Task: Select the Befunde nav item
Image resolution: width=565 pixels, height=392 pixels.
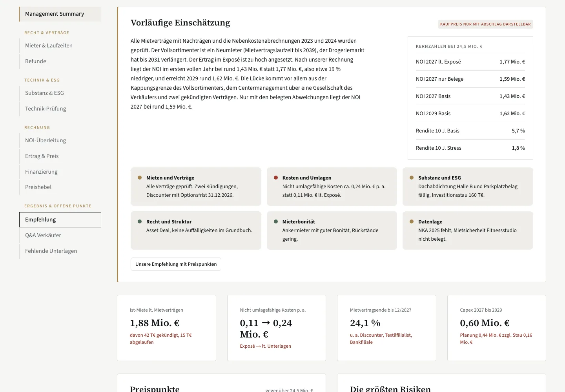Action: coord(60,61)
